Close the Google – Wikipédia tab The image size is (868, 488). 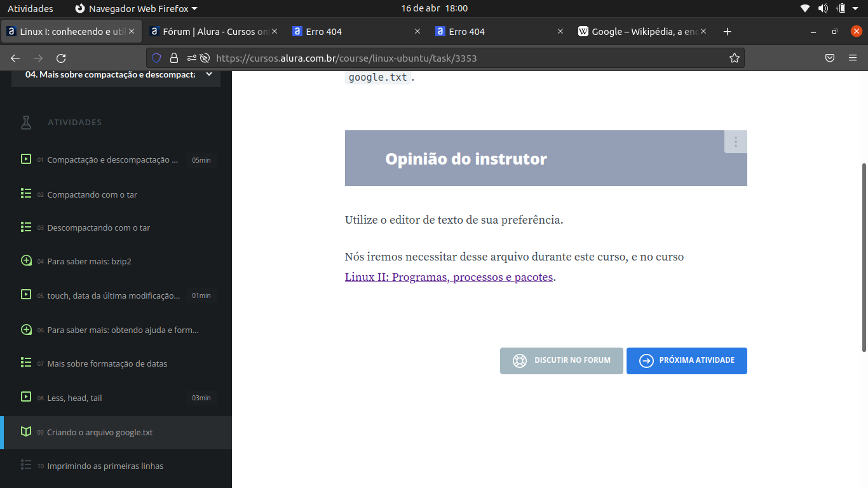703,31
